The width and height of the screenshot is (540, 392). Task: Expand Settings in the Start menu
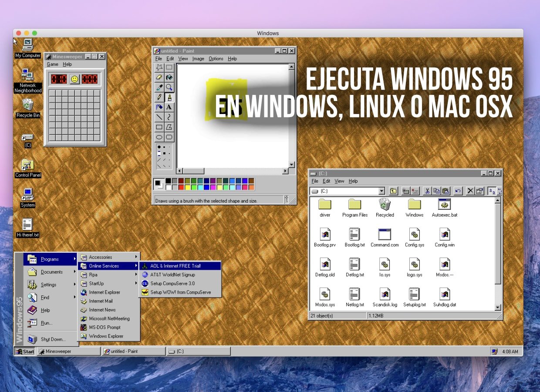click(x=51, y=285)
